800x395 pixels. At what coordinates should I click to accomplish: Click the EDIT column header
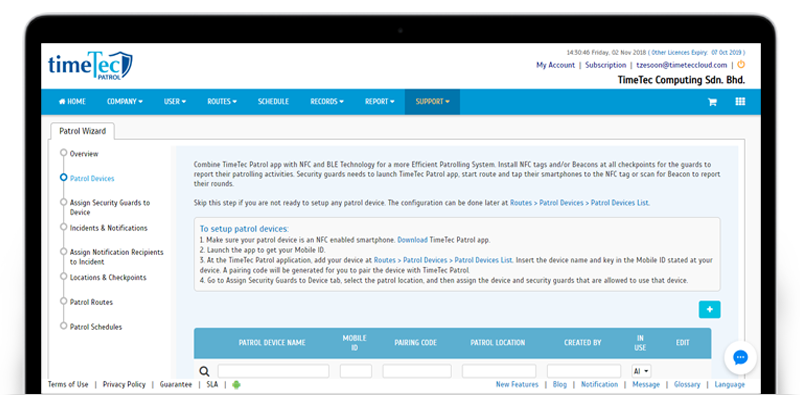683,343
